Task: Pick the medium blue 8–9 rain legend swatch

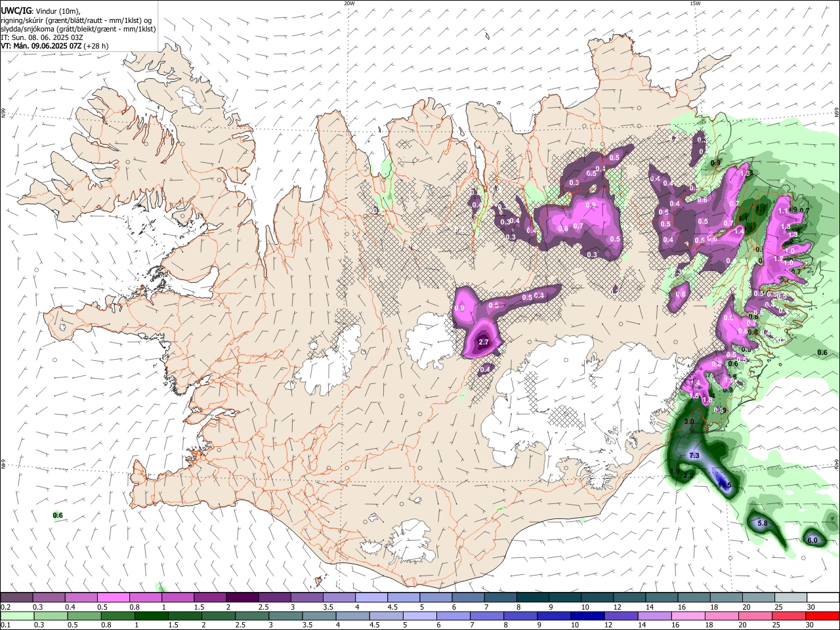Action: click(x=520, y=616)
